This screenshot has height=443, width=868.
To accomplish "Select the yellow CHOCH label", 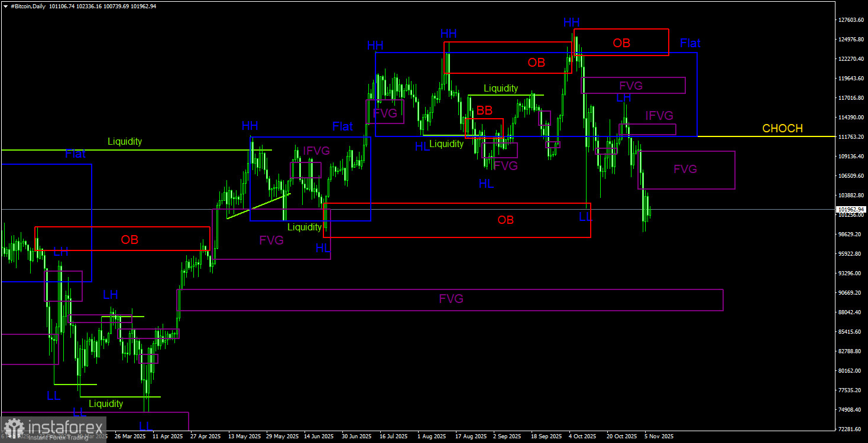I will click(x=782, y=129).
